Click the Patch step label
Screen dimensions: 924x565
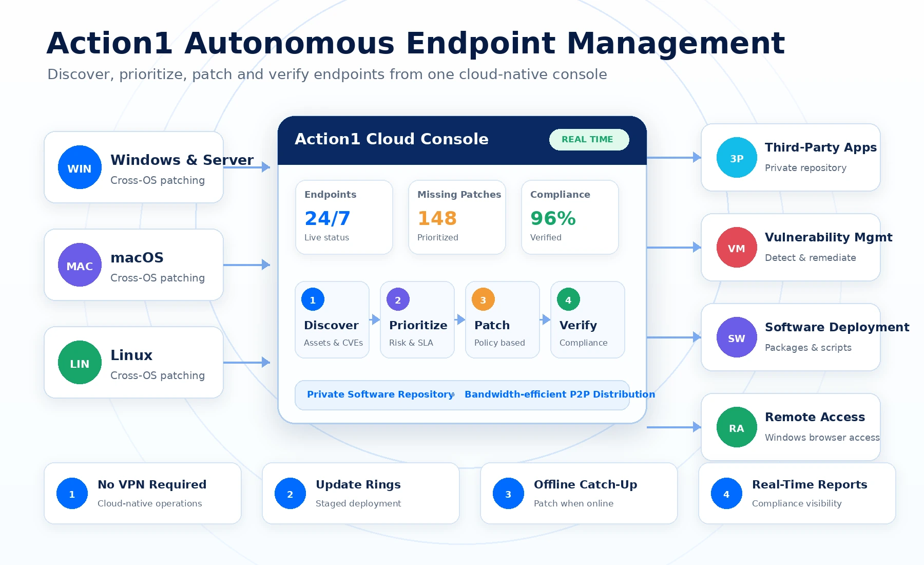tap(492, 326)
